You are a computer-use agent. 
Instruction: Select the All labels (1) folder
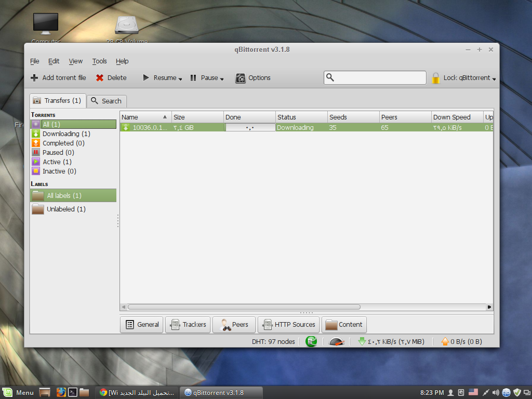point(73,195)
